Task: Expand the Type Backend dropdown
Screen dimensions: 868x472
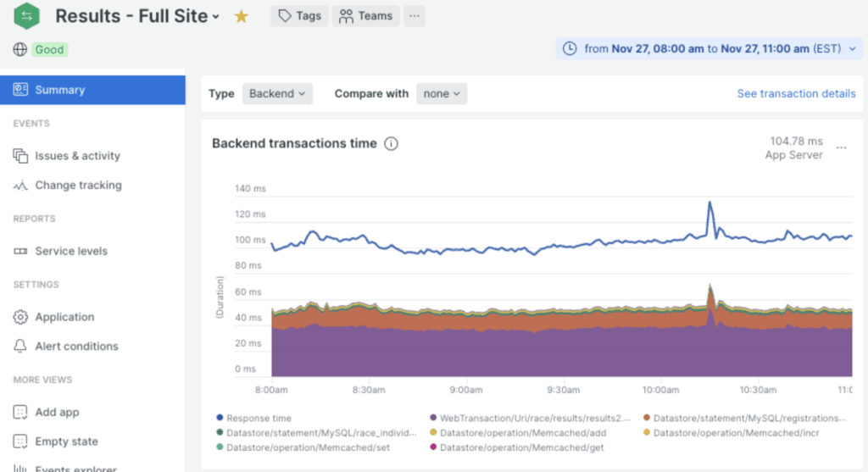Action: [277, 93]
